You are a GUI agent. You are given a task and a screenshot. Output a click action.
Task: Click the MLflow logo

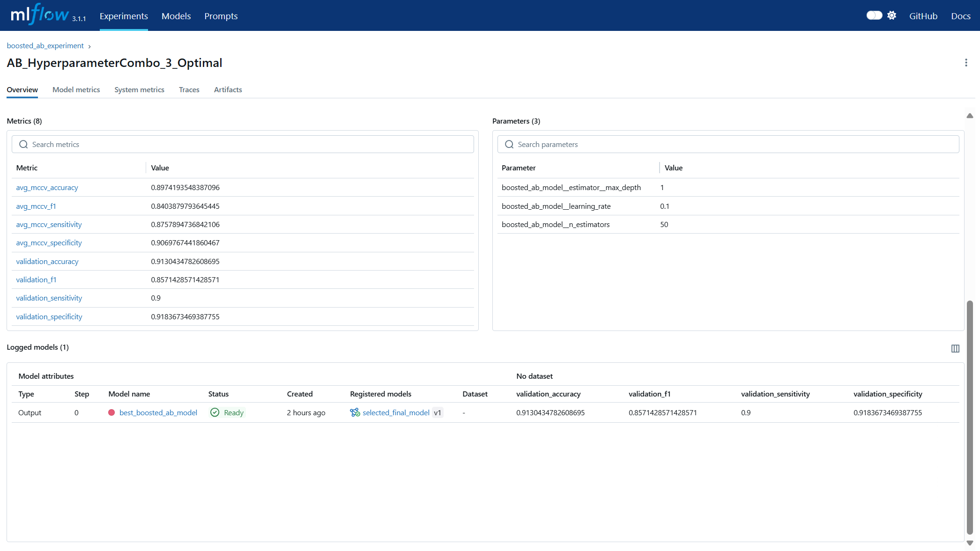pos(40,15)
